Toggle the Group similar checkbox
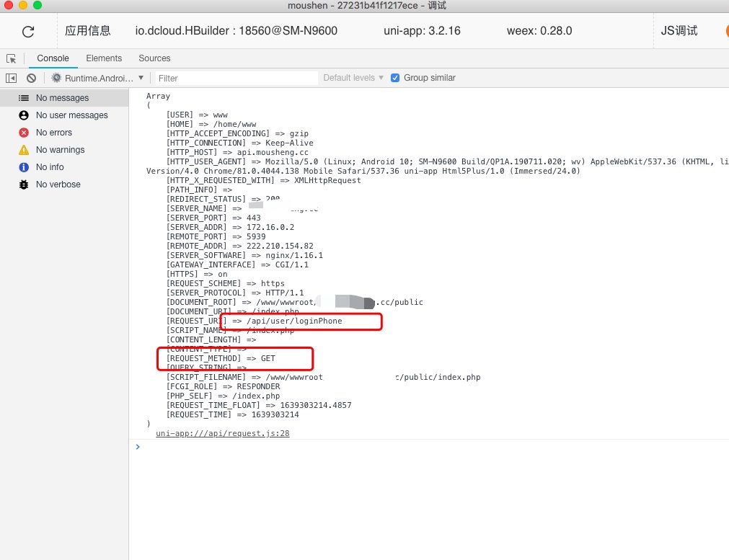Image resolution: width=729 pixels, height=560 pixels. (395, 78)
